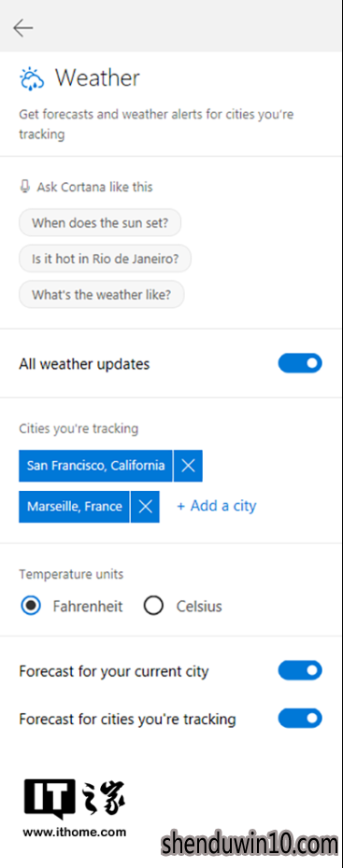The height and width of the screenshot is (868, 343).
Task: Go back using the arrow icon
Action: [23, 27]
